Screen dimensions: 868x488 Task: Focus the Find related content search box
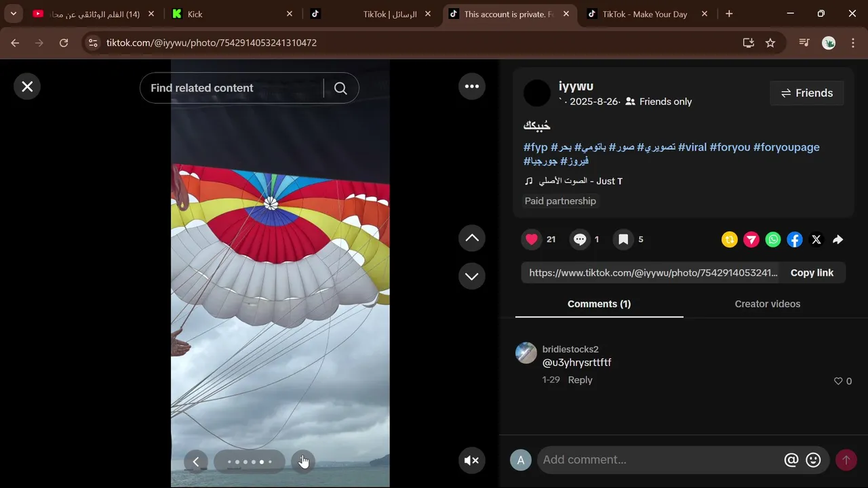(x=231, y=88)
